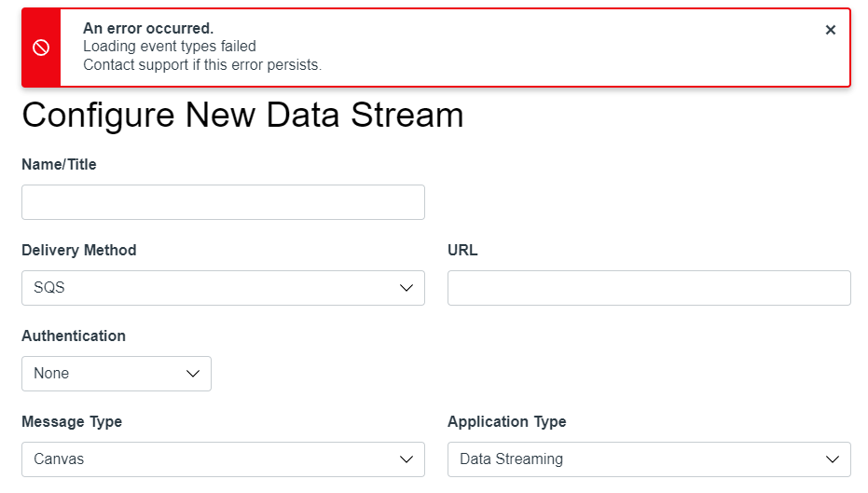868x493 pixels.
Task: Click the Configure New Data Stream heading
Action: (x=242, y=115)
